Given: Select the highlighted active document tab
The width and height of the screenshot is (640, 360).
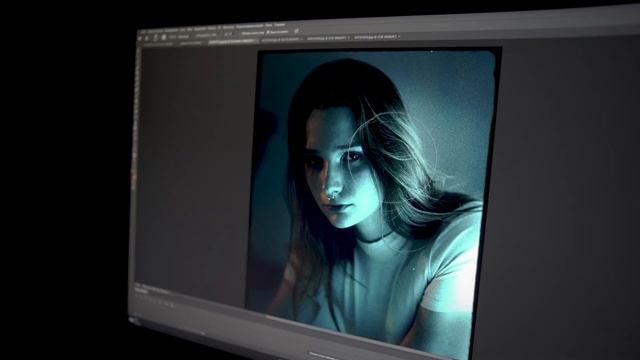Looking at the screenshot, I should coord(232,41).
